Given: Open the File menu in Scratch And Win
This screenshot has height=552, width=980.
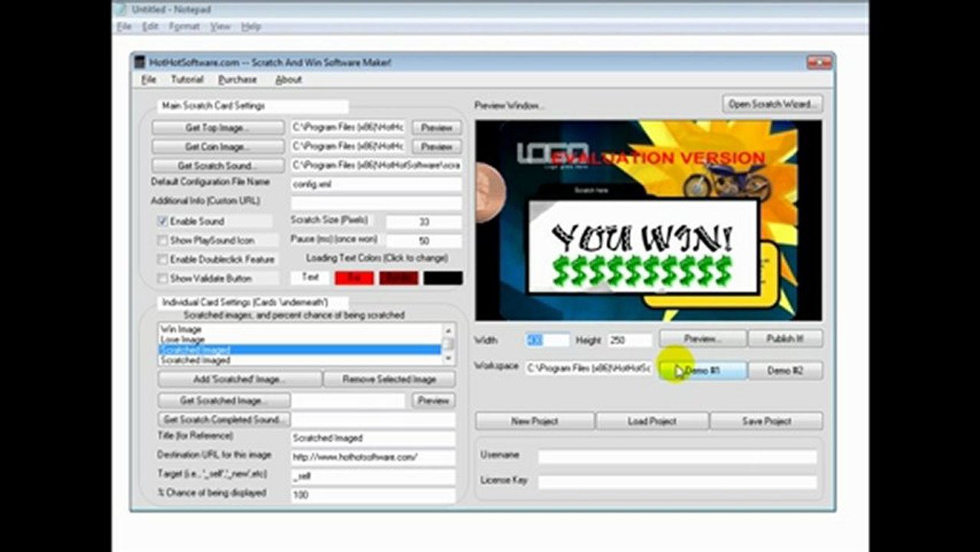Looking at the screenshot, I should (x=149, y=80).
